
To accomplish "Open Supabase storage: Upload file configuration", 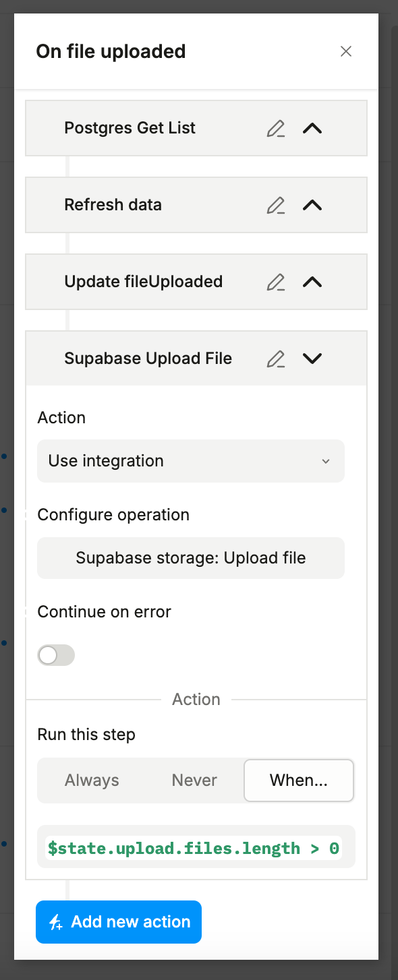I will click(191, 558).
